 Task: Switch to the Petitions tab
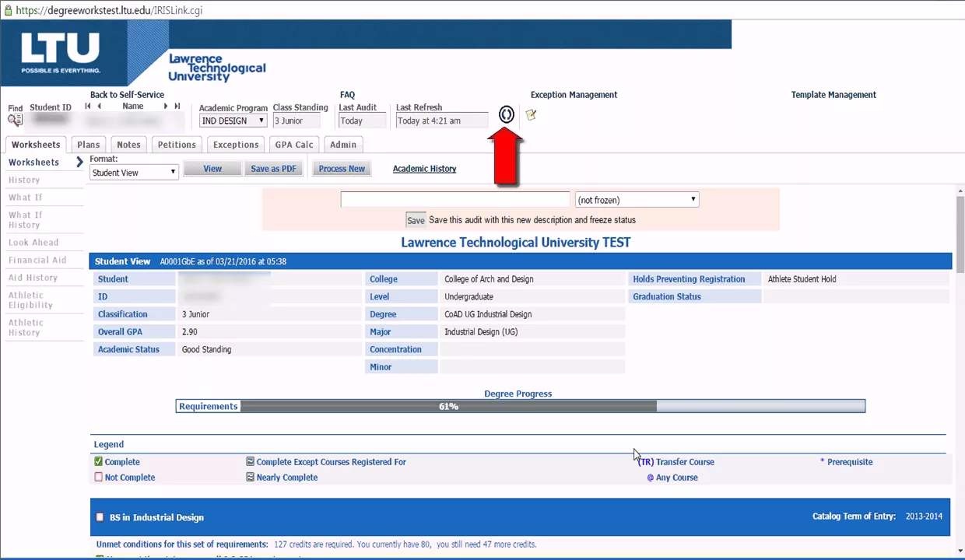(x=177, y=145)
